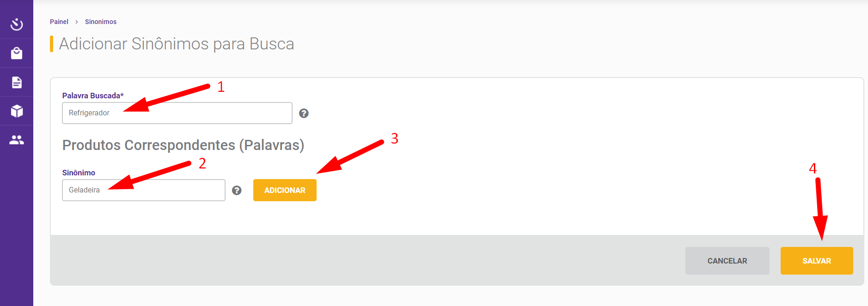
Task: Open the shopping bag sidebar icon
Action: click(17, 53)
